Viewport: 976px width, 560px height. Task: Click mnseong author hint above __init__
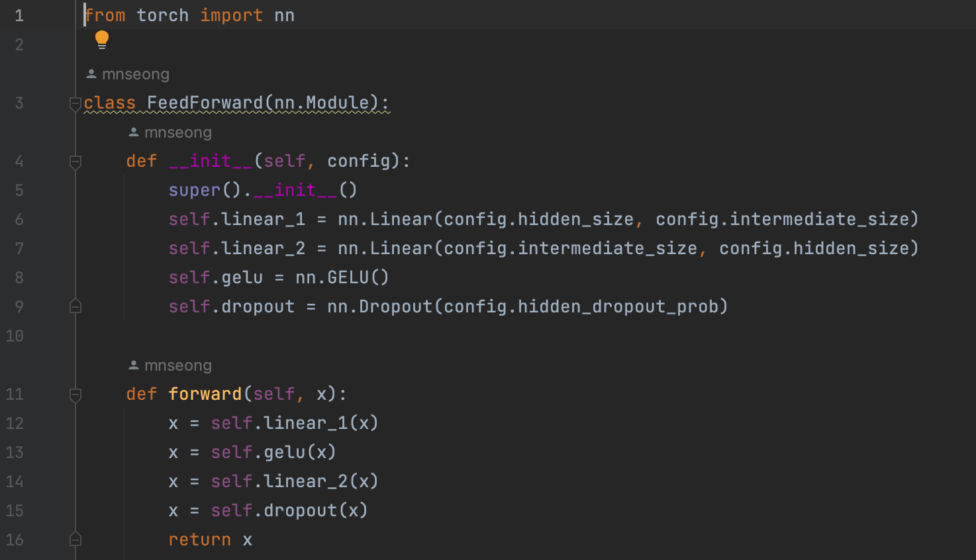point(178,132)
